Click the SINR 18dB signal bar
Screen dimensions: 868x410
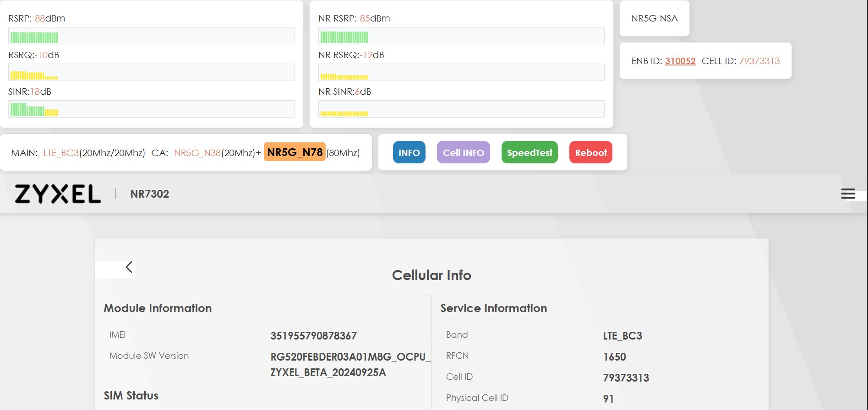click(151, 109)
